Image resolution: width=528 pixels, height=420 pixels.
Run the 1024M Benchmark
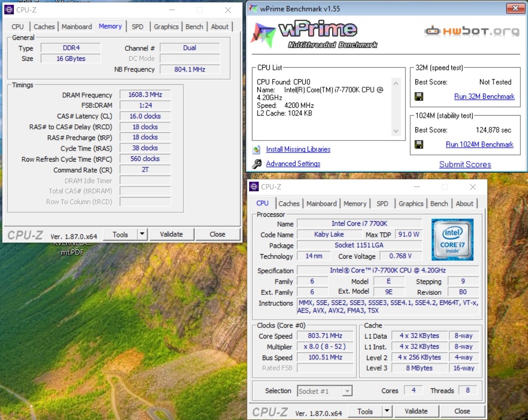click(x=480, y=144)
